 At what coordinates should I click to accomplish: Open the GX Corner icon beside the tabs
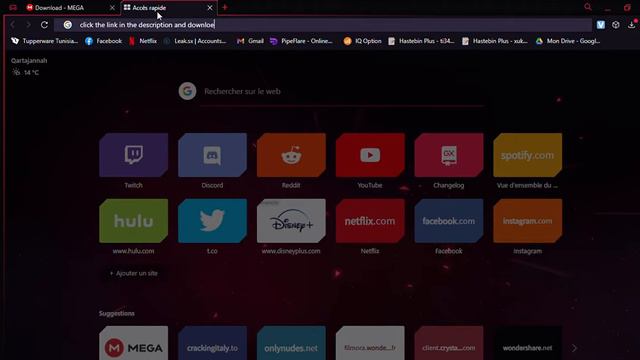point(13,7)
